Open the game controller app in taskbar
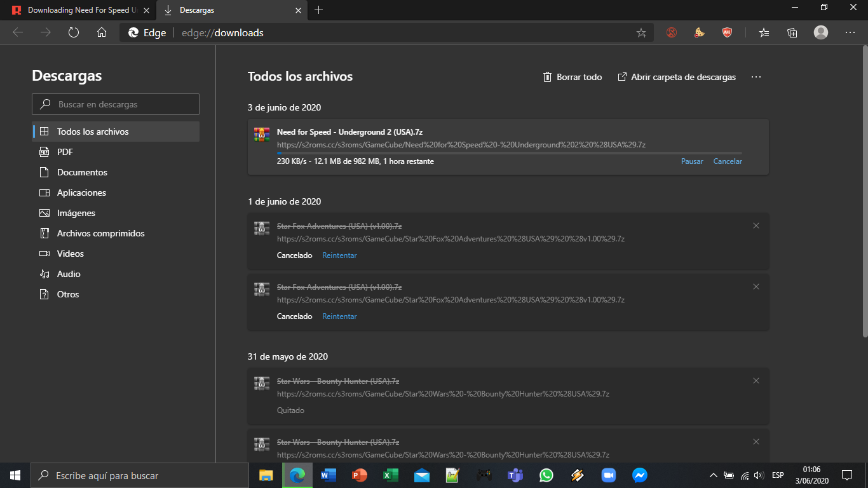 tap(484, 475)
